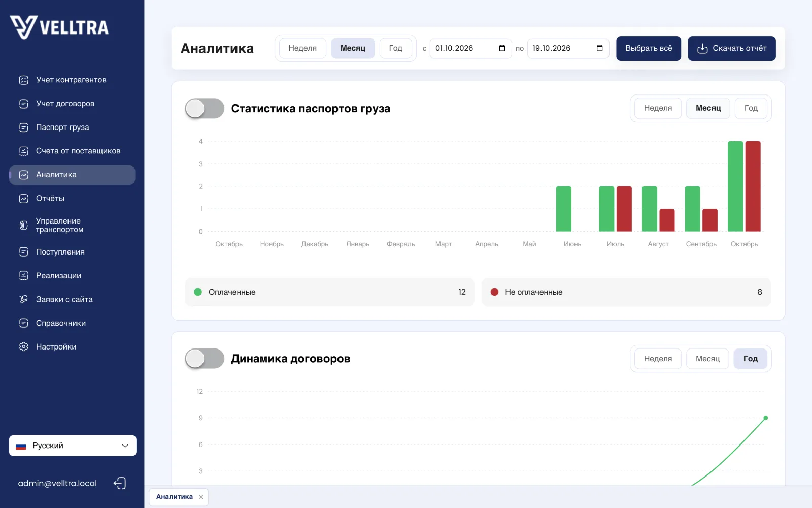
Task: Click the admin@velltra.local account text
Action: 57,483
